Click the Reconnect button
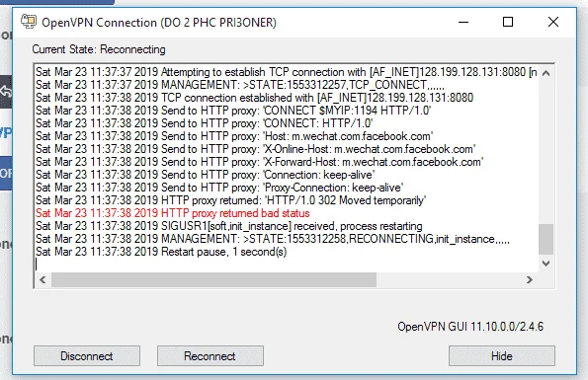This screenshot has height=380, width=588. pyautogui.click(x=210, y=355)
